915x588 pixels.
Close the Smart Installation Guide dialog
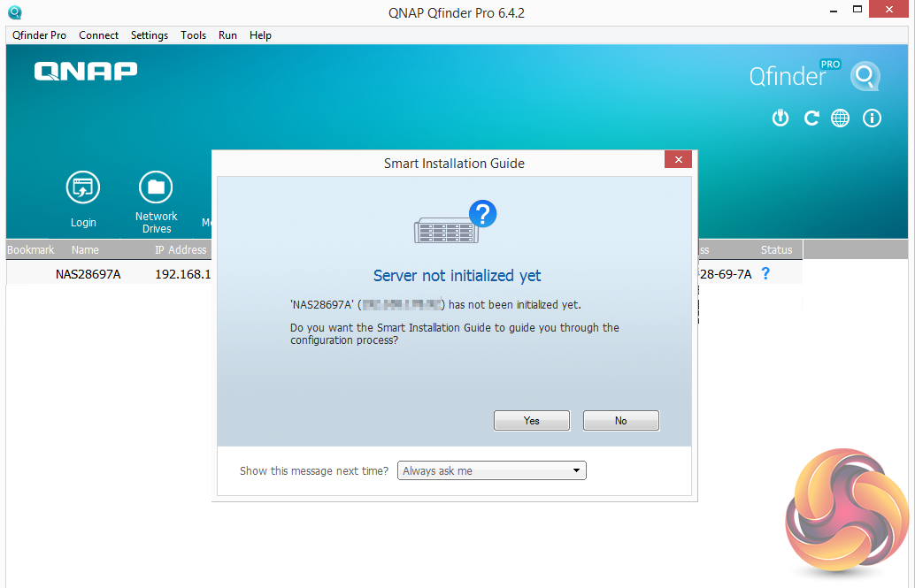678,159
